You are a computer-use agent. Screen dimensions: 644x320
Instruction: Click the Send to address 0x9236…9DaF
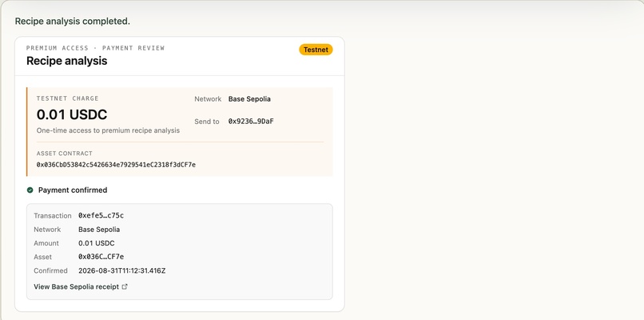click(x=251, y=122)
